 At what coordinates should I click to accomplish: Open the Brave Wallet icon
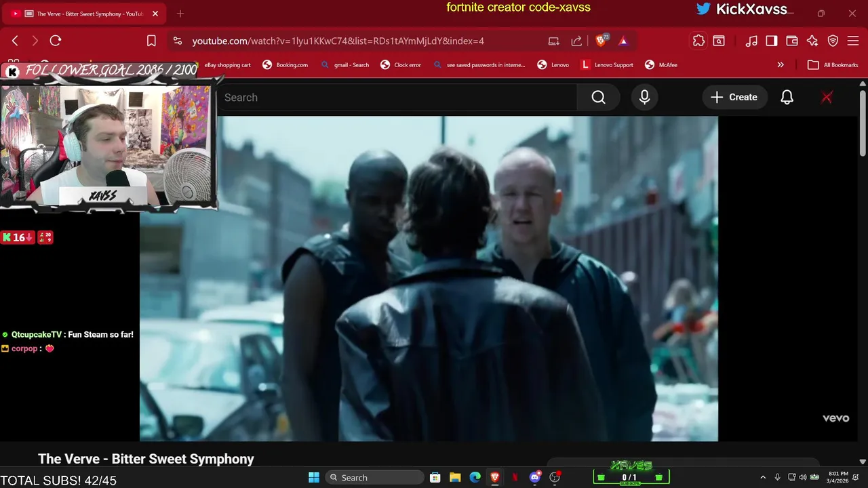point(792,41)
